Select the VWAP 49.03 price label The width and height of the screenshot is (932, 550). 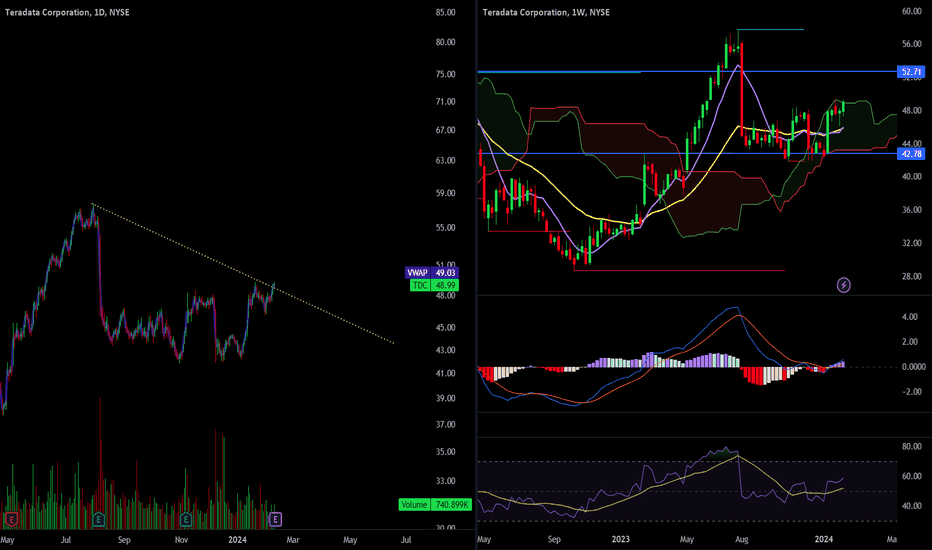(x=432, y=273)
